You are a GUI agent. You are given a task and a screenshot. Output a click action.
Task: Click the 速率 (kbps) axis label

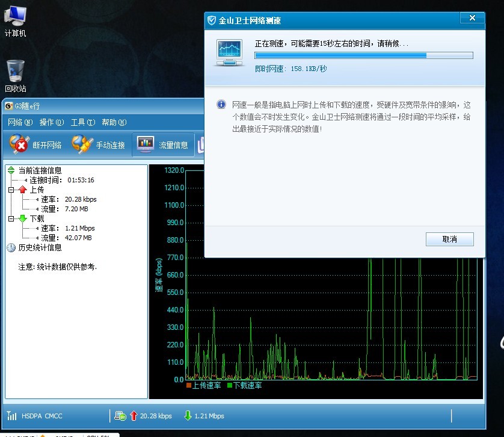pyautogui.click(x=159, y=275)
